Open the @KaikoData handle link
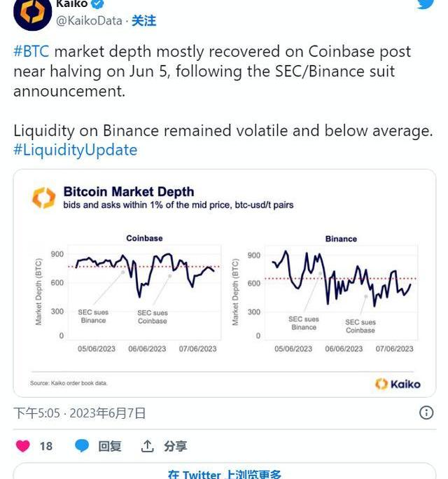Image resolution: width=448 pixels, height=479 pixels. pyautogui.click(x=89, y=21)
